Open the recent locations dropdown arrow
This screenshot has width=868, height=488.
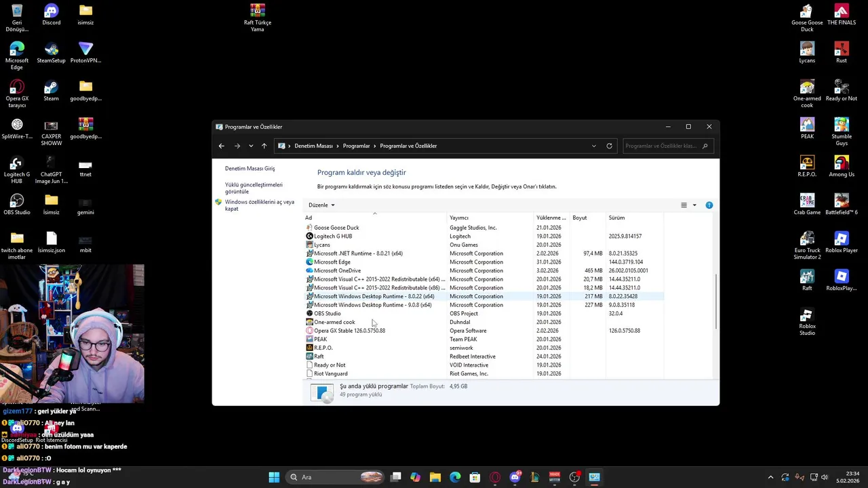tap(251, 146)
